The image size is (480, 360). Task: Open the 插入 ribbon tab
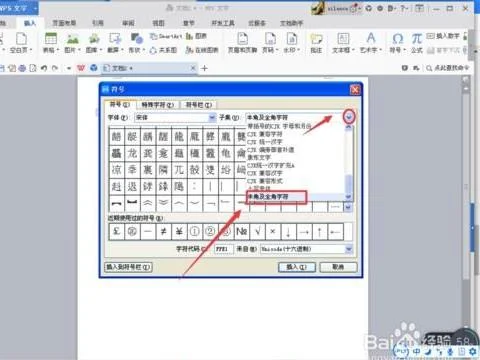(x=30, y=23)
